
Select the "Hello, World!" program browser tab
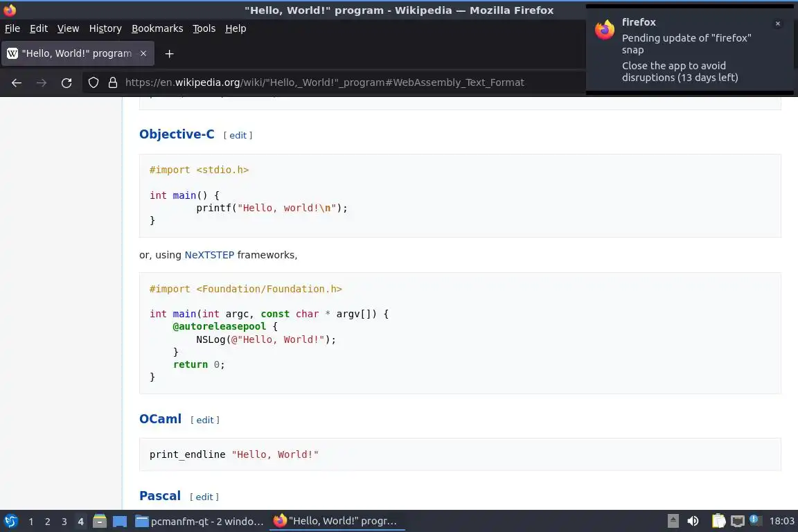point(78,53)
